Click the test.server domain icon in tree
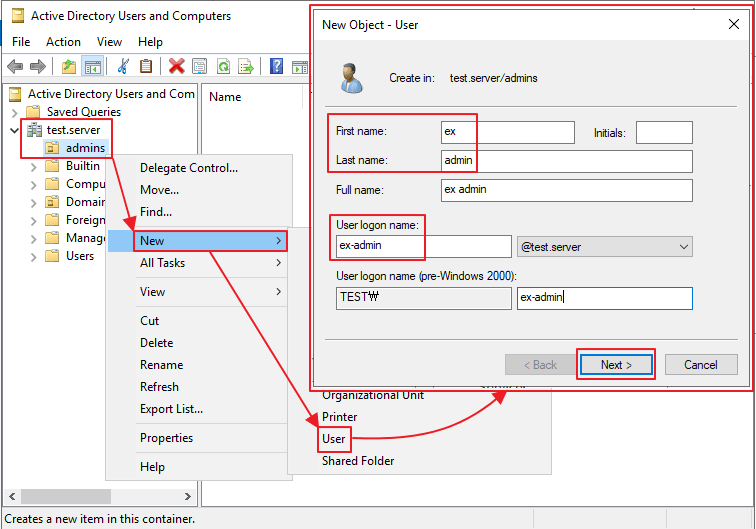The image size is (756, 529). point(34,130)
